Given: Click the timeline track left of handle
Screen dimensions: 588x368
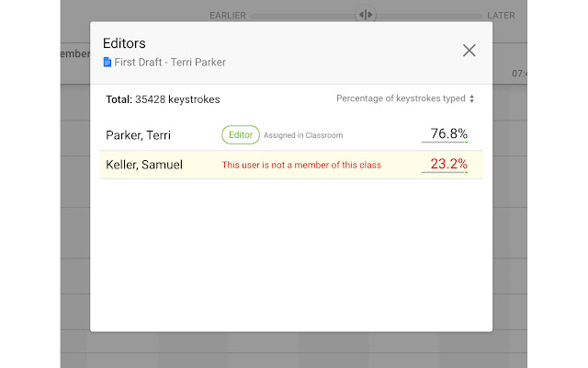Looking at the screenshot, I should pos(301,15).
